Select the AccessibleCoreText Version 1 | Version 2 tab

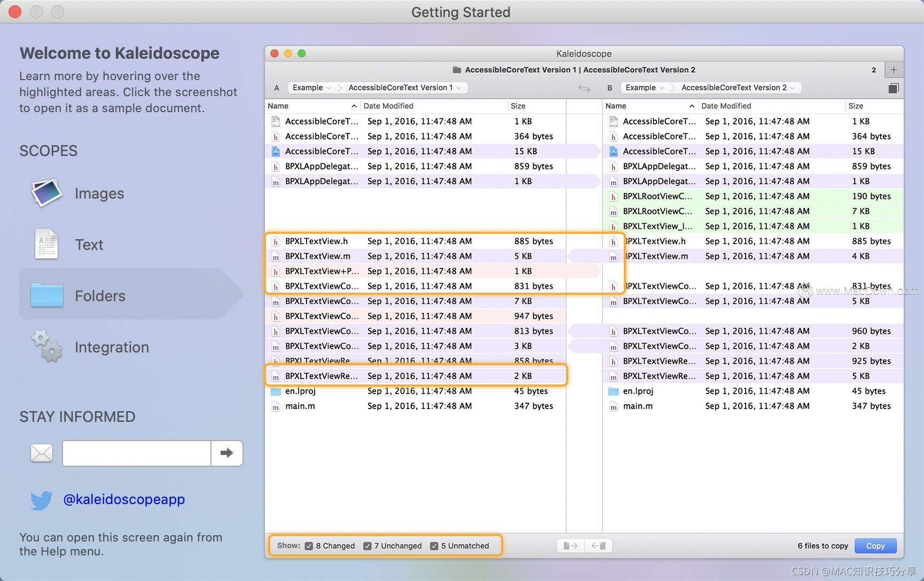click(574, 70)
